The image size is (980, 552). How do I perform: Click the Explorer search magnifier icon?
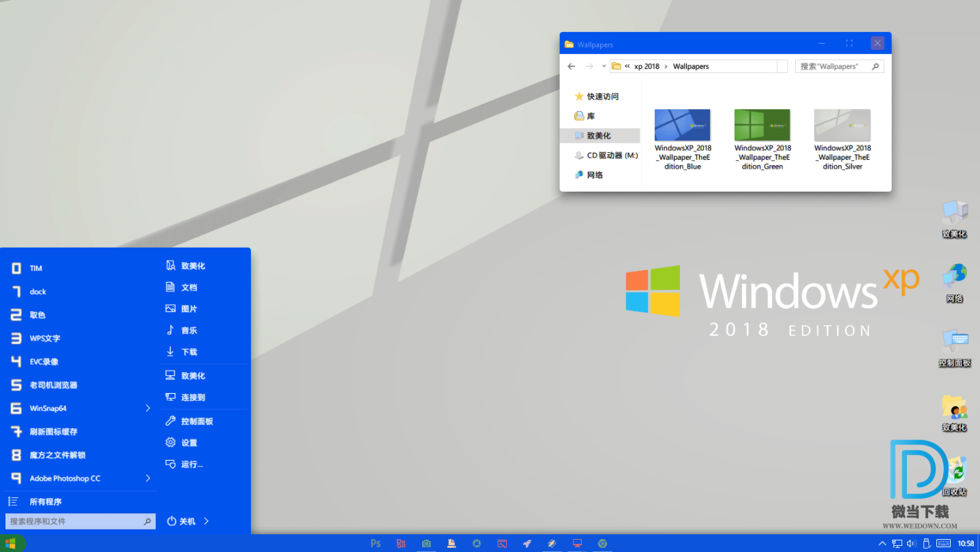coord(876,66)
